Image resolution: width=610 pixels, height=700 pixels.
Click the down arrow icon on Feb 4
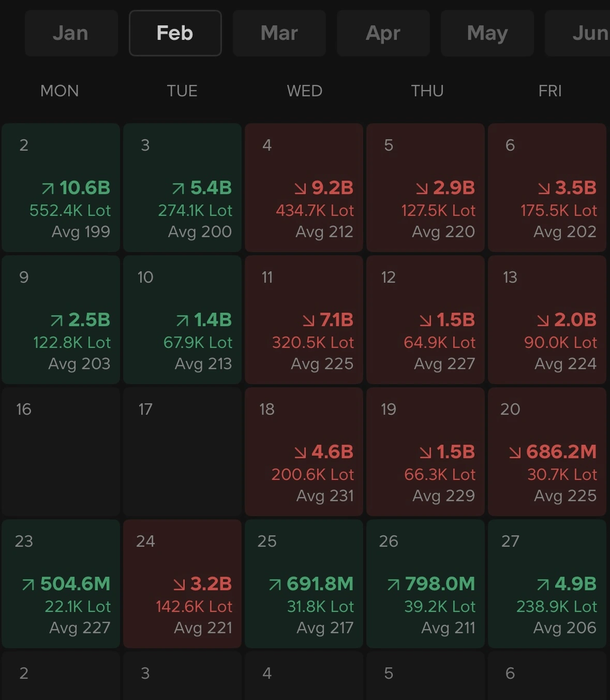[300, 188]
